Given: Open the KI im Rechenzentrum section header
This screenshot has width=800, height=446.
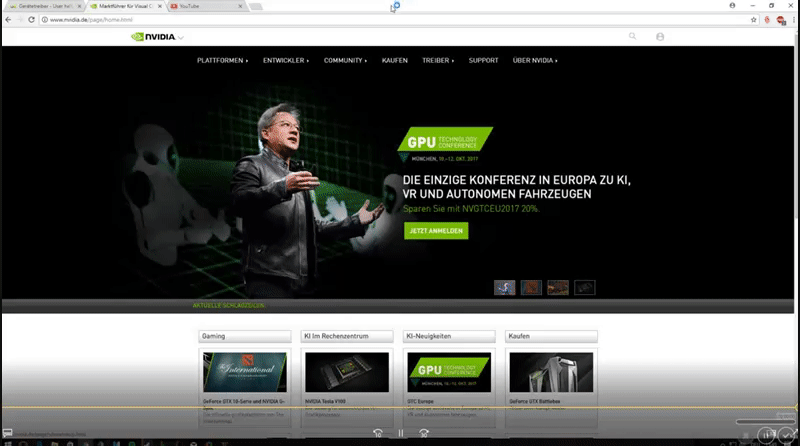Looking at the screenshot, I should [347, 336].
